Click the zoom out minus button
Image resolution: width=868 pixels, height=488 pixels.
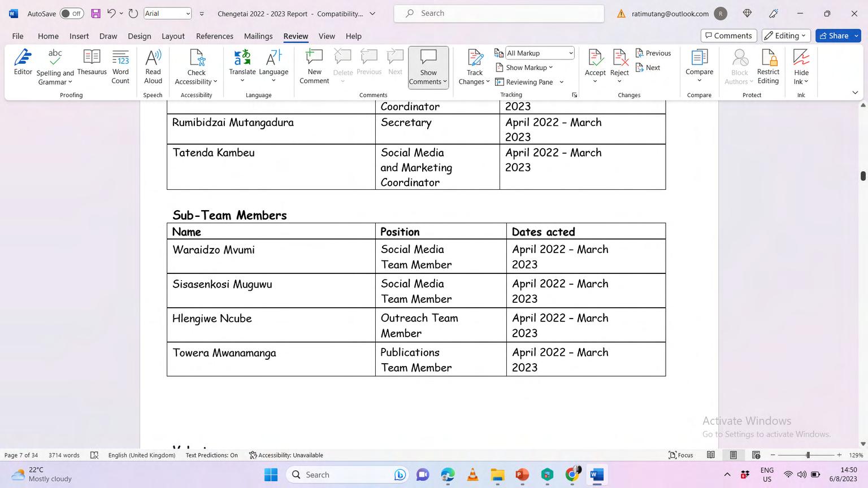click(773, 455)
